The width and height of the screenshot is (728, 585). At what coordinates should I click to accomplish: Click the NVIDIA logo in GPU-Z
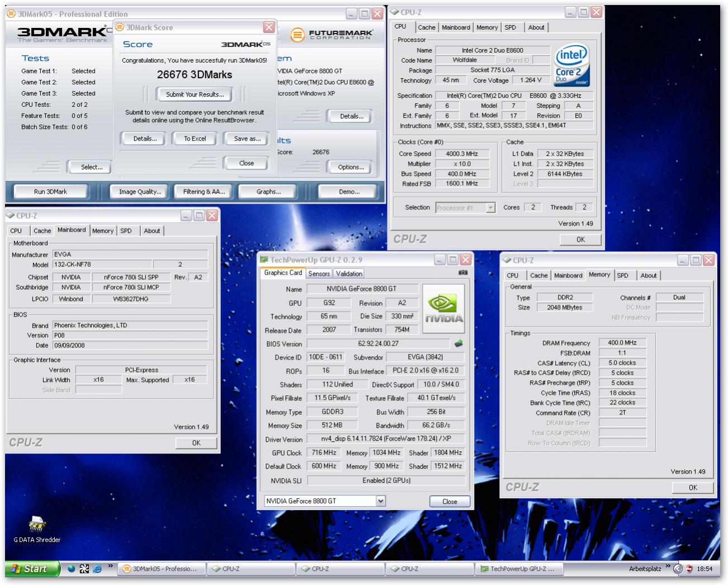[443, 309]
